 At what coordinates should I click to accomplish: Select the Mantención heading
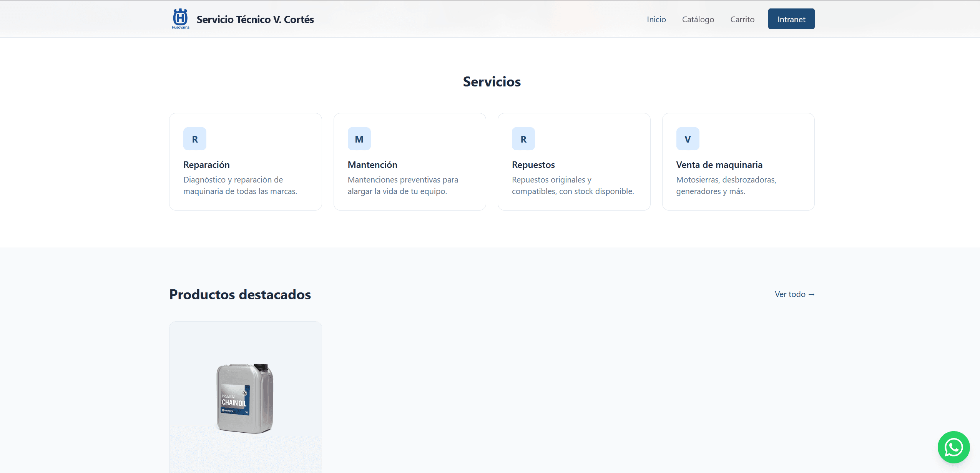[x=372, y=165]
